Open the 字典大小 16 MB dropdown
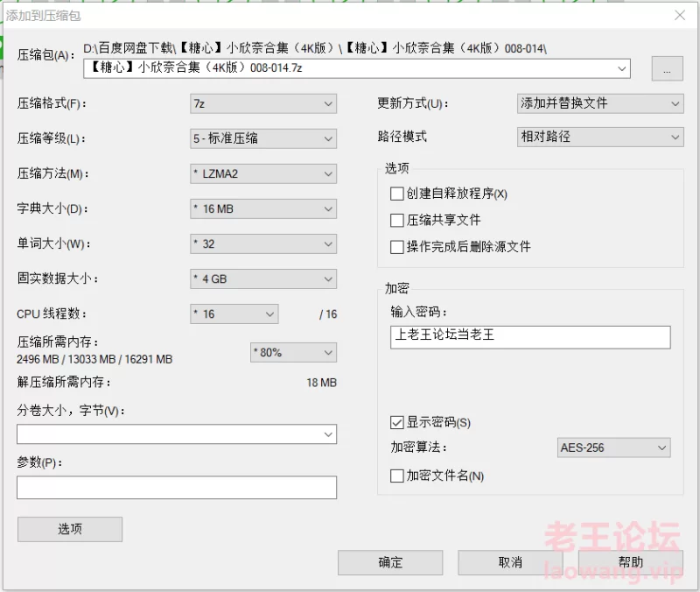The image size is (700, 592). point(263,208)
